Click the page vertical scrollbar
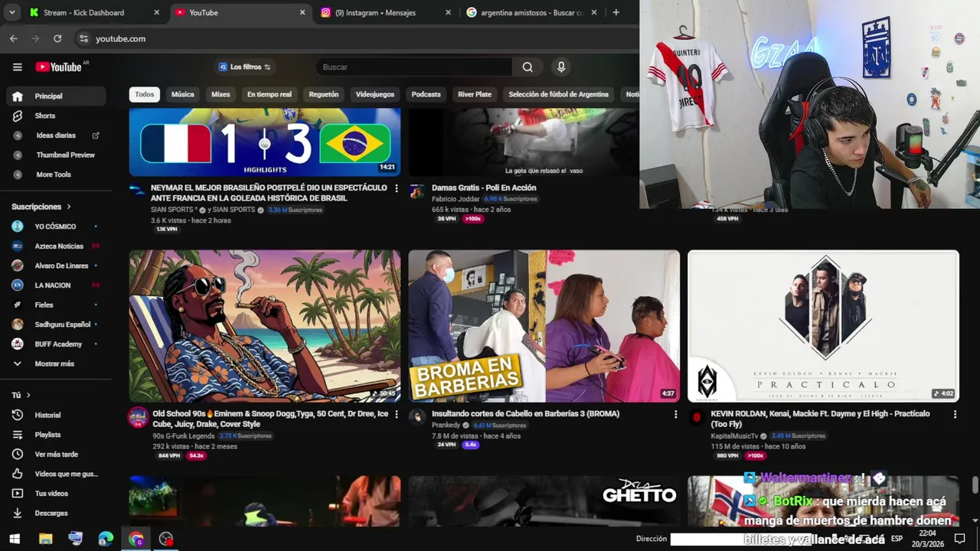 point(975,485)
